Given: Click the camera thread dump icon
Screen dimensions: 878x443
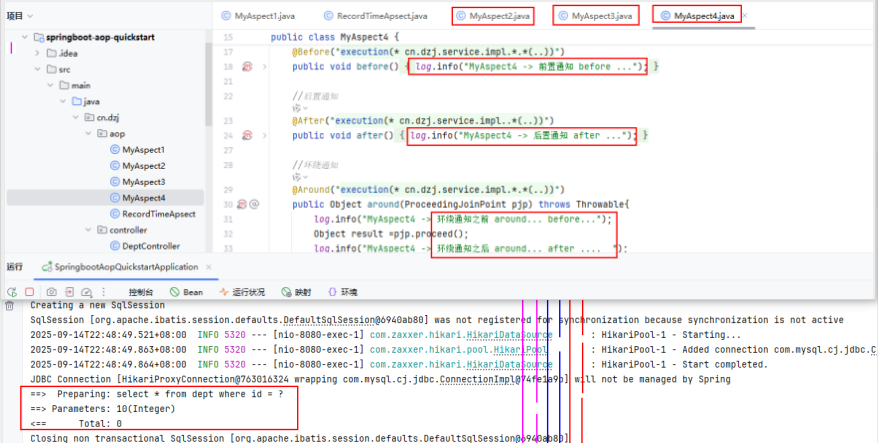Looking at the screenshot, I should tap(51, 292).
